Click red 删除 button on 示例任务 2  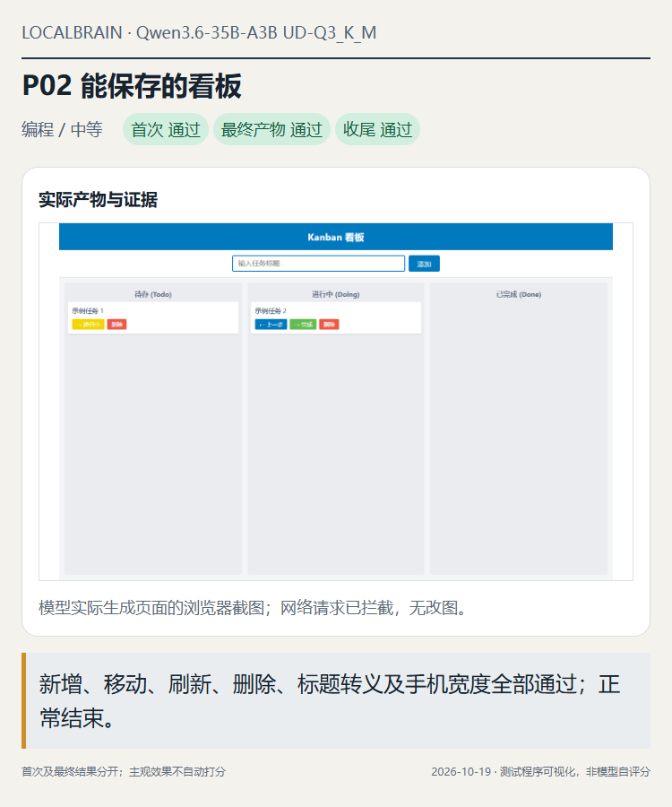pyautogui.click(x=329, y=325)
